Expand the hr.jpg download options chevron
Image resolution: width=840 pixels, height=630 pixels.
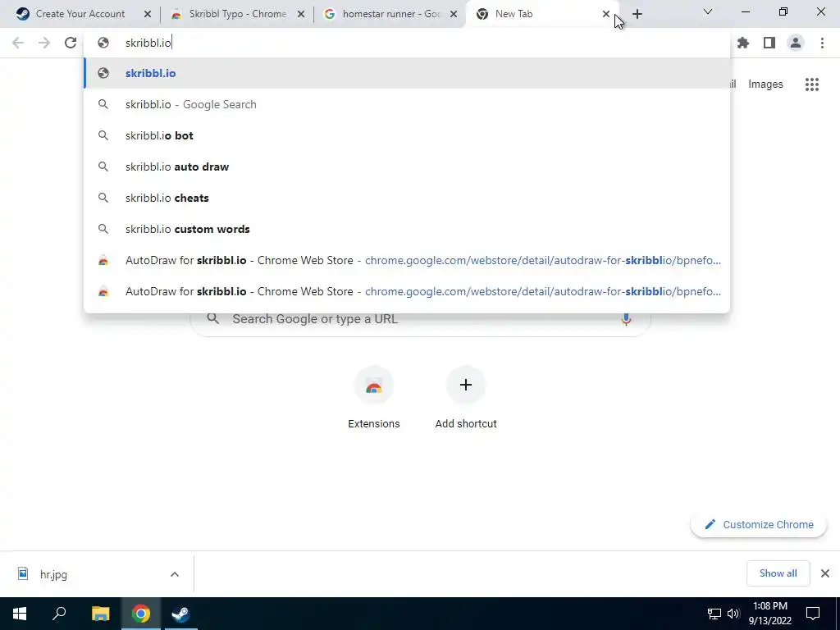pos(175,574)
